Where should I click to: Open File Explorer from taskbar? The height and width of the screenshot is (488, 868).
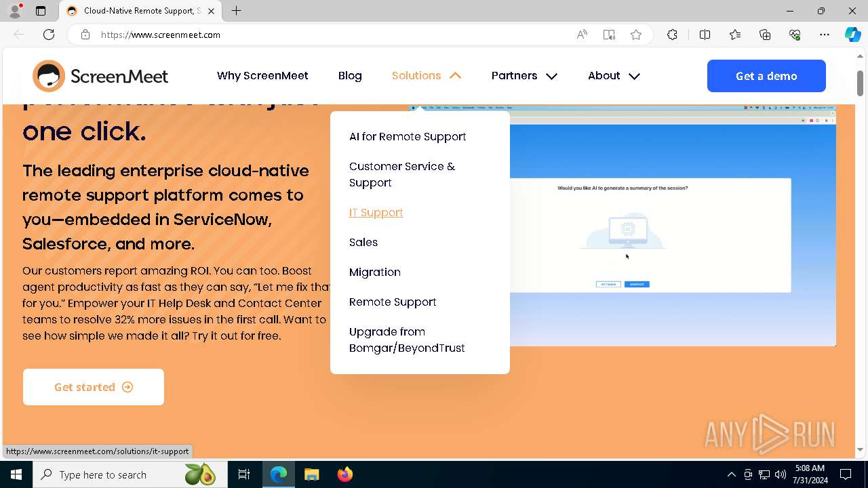tap(311, 474)
